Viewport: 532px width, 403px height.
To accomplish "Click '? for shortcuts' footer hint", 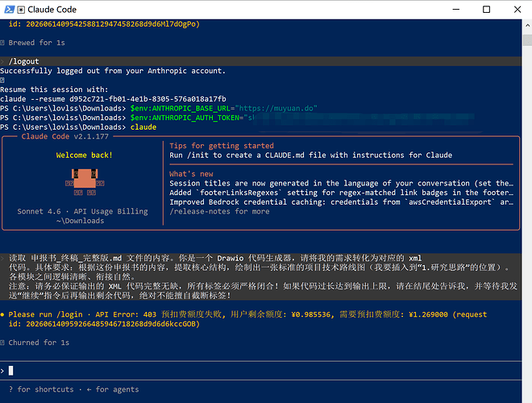I will point(41,389).
